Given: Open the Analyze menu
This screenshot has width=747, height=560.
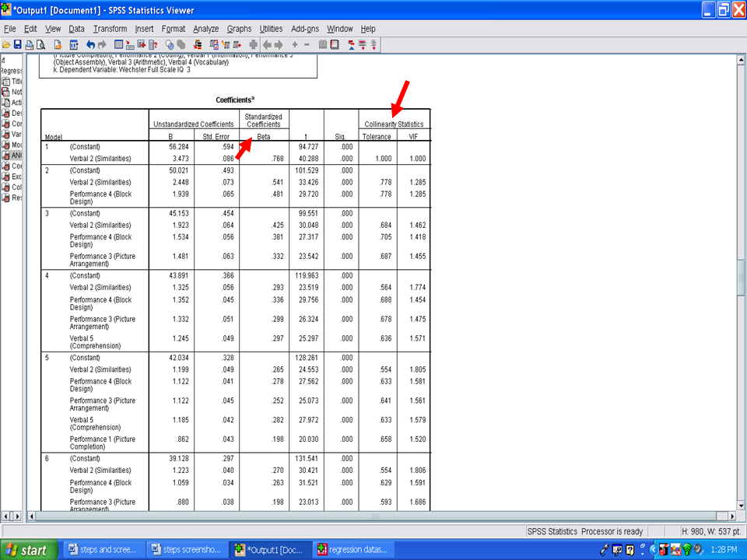Looking at the screenshot, I should pyautogui.click(x=205, y=29).
